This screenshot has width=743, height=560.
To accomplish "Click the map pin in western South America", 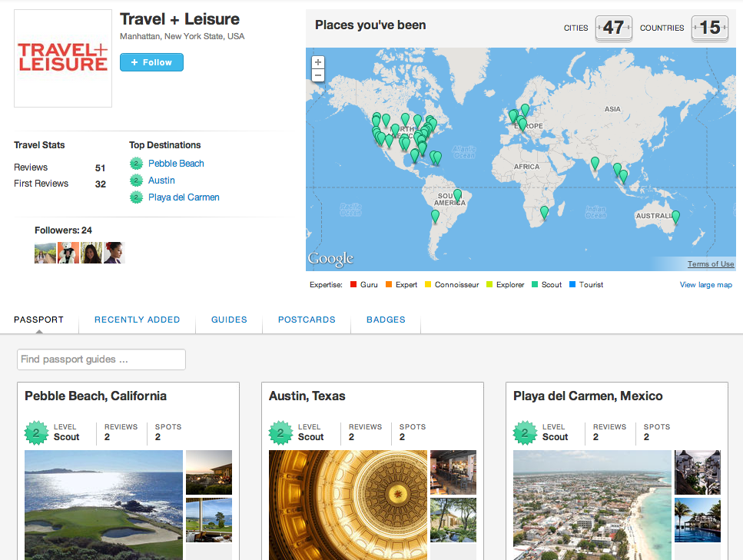I will point(435,217).
